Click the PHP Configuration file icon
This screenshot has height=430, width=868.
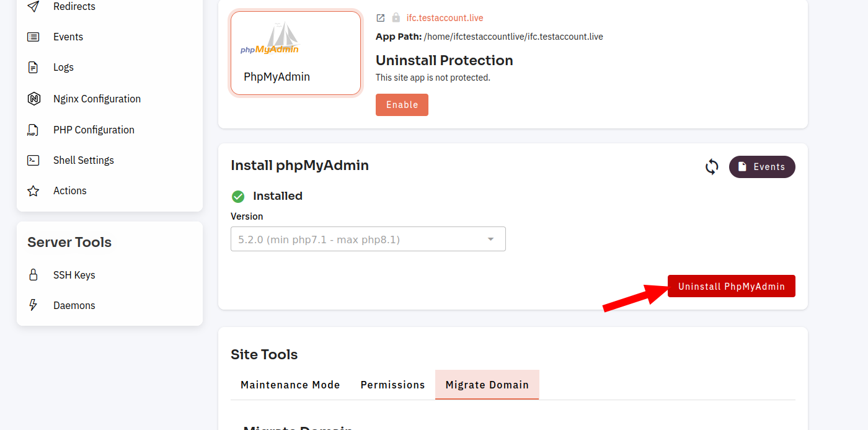point(33,130)
